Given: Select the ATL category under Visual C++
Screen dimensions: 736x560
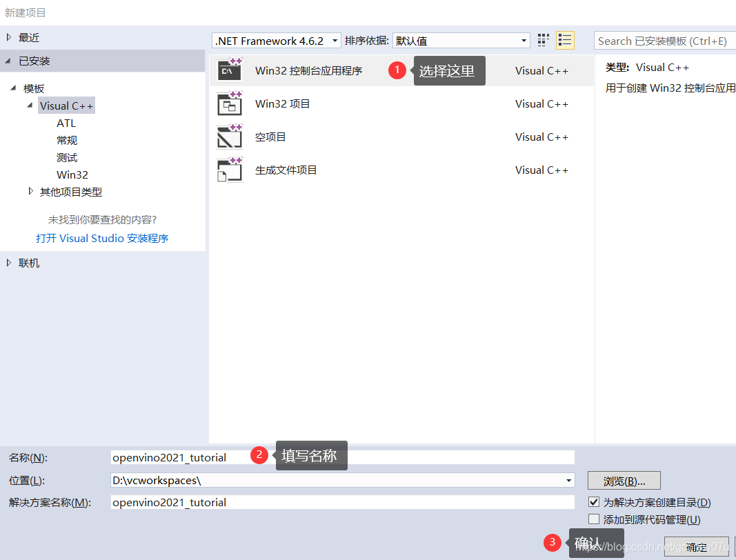Looking at the screenshot, I should (x=66, y=123).
